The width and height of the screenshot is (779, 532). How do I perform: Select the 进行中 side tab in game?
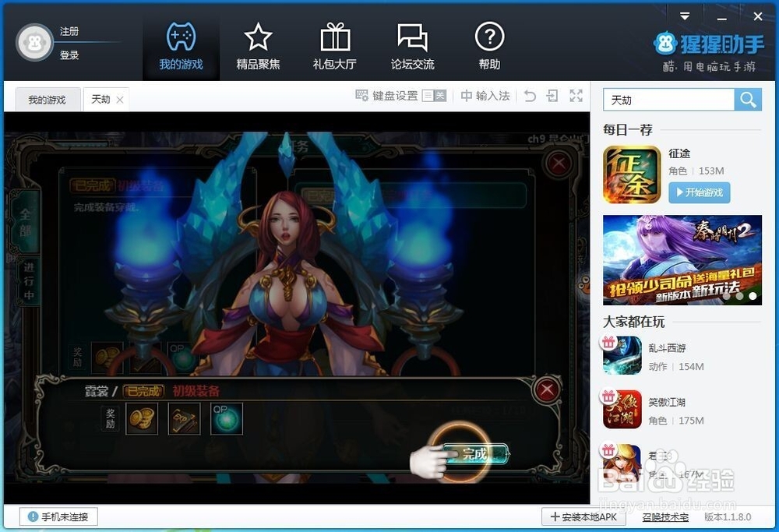pos(28,281)
